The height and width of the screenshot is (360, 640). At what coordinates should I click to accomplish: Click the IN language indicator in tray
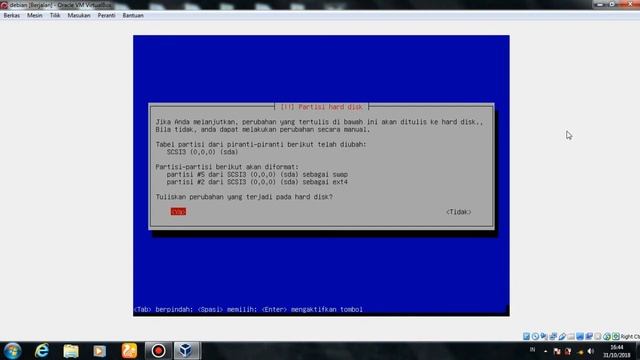(x=532, y=350)
